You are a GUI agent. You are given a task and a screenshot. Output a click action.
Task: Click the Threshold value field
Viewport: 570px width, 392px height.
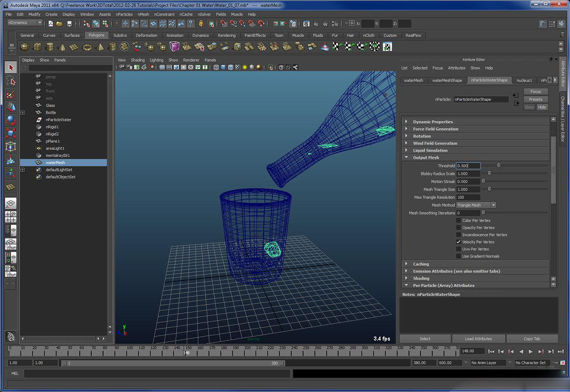click(x=468, y=166)
